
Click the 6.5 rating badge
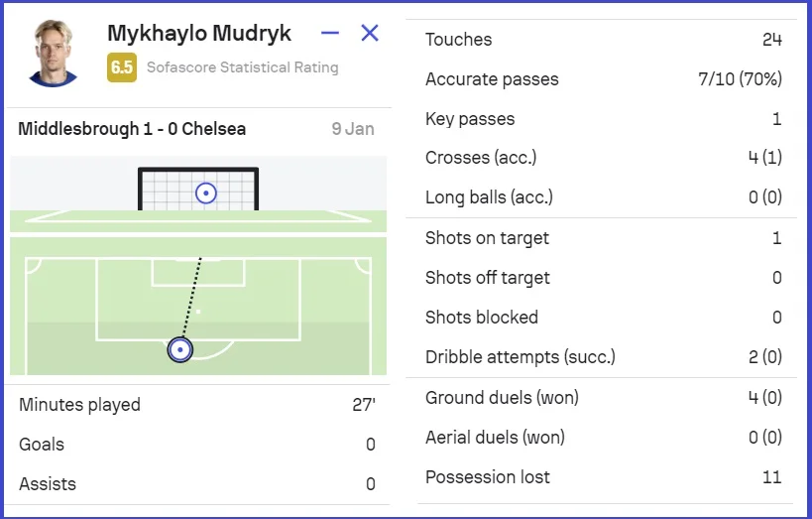tap(121, 67)
